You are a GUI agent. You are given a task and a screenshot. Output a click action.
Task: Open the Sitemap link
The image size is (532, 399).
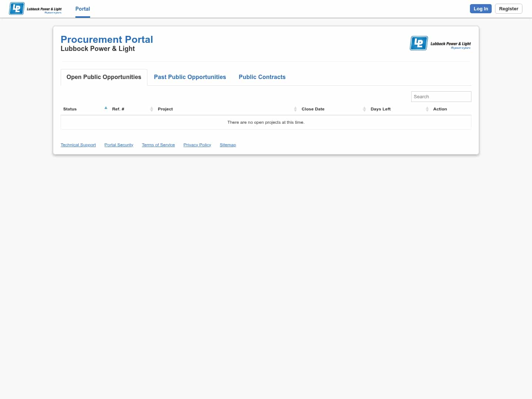tap(228, 145)
